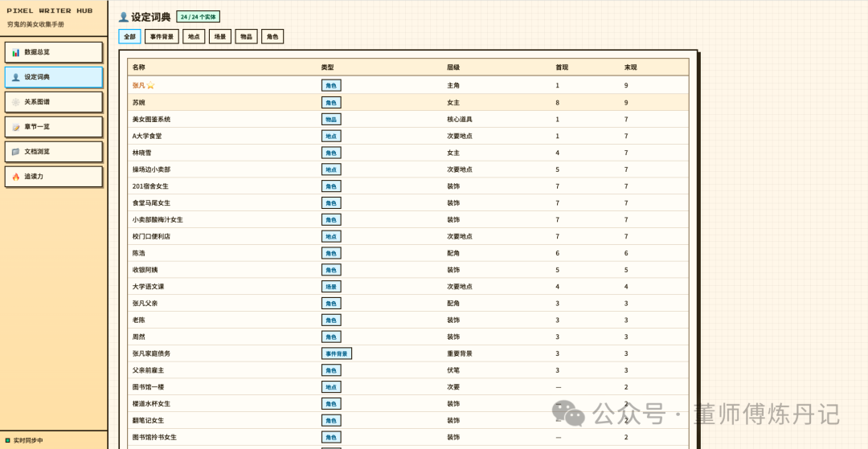Image resolution: width=868 pixels, height=449 pixels.
Task: Click the 穷鬼的美女收集手册 project name
Action: [35, 24]
